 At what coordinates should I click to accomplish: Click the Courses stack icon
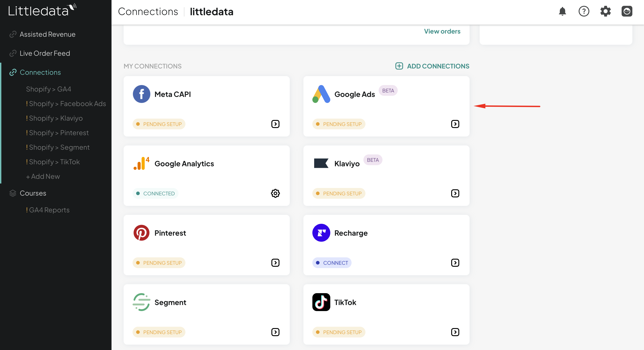pyautogui.click(x=13, y=193)
